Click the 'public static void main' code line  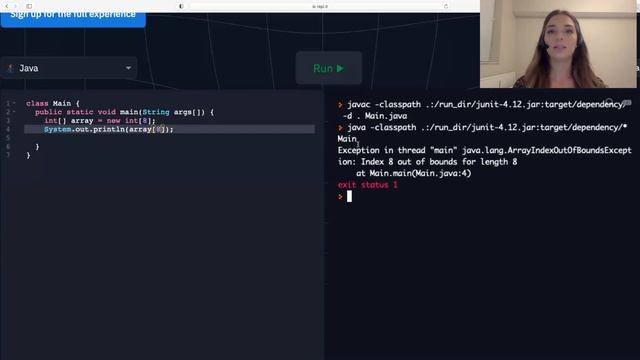(x=124, y=112)
